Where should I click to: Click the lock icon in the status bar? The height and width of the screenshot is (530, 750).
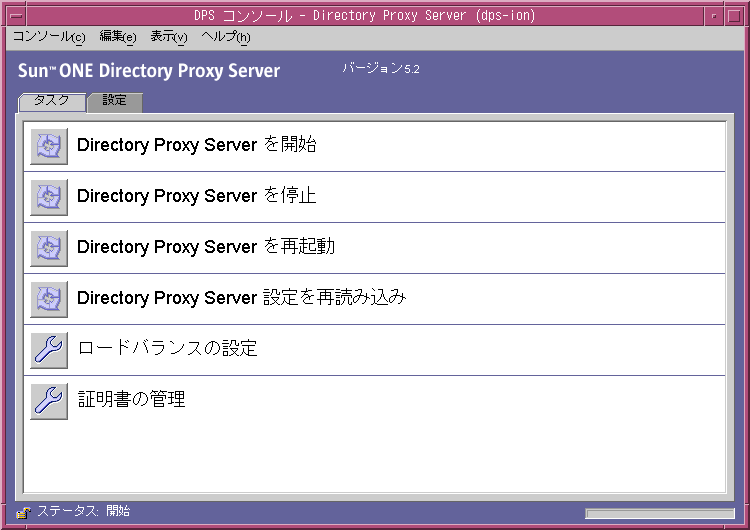(x=23, y=513)
